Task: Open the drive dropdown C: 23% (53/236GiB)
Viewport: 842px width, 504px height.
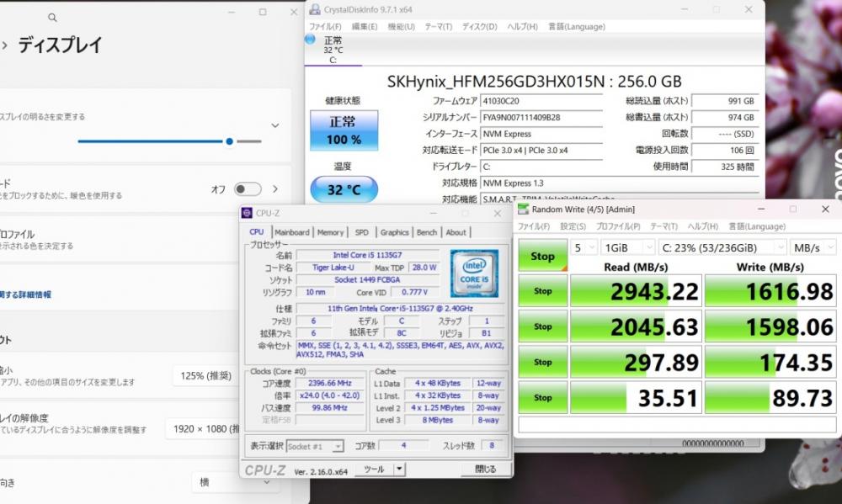Action: [x=722, y=247]
